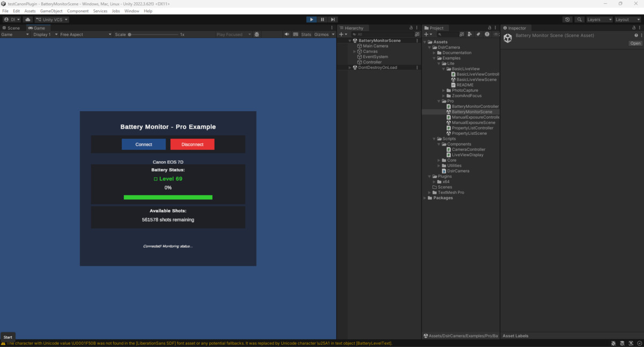Toggle the Hierarchy panel lock icon

(411, 28)
